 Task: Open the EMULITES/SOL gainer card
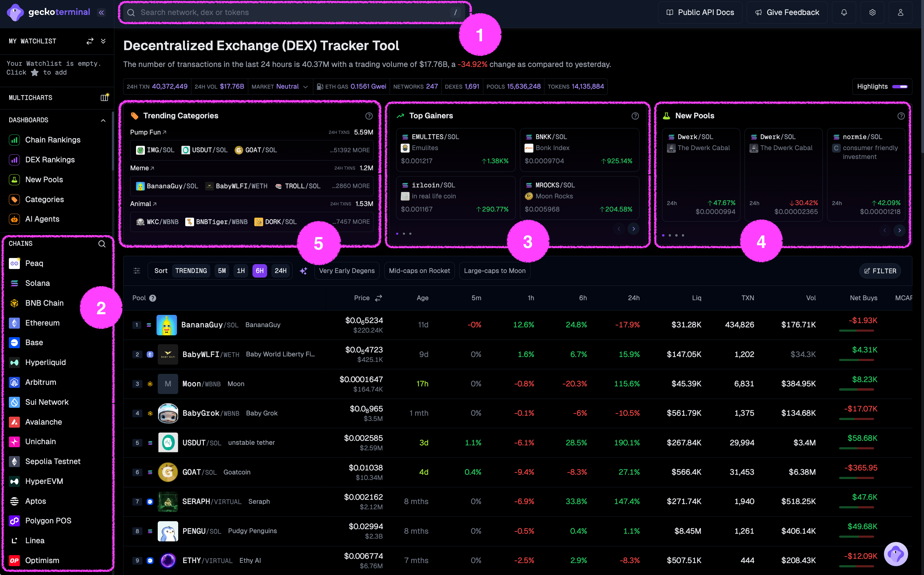point(455,150)
